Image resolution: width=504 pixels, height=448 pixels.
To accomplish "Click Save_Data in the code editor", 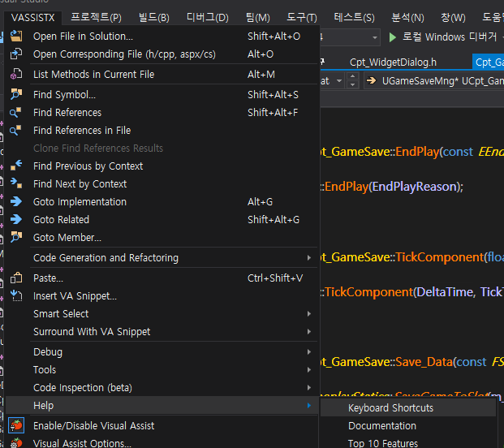I will click(424, 362).
